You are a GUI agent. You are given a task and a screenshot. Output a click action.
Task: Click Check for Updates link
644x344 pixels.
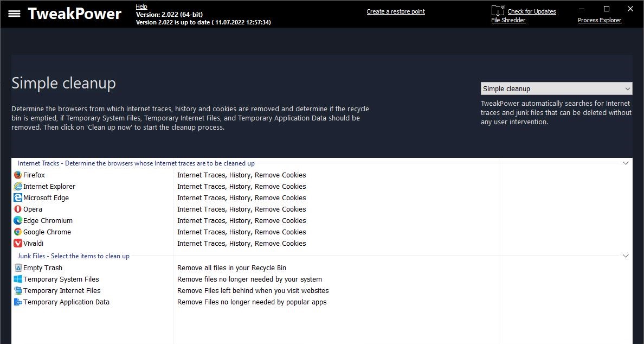coord(531,11)
